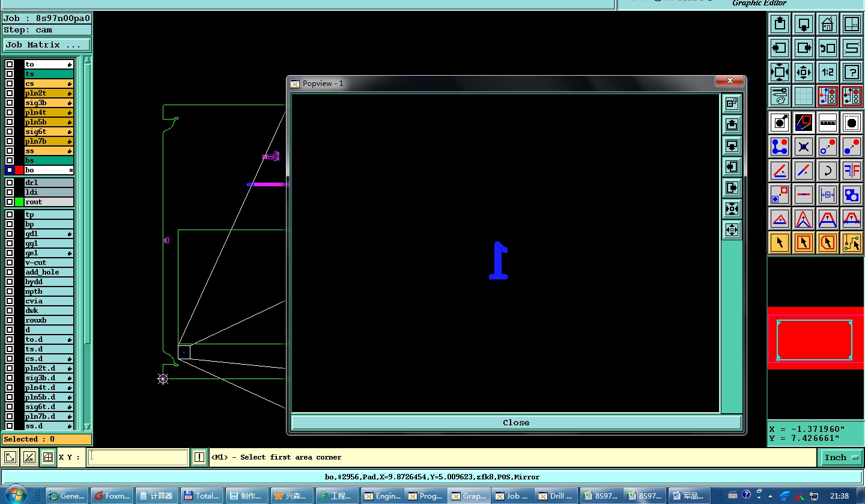
Task: Click the pan down view icon
Action: coord(804,24)
